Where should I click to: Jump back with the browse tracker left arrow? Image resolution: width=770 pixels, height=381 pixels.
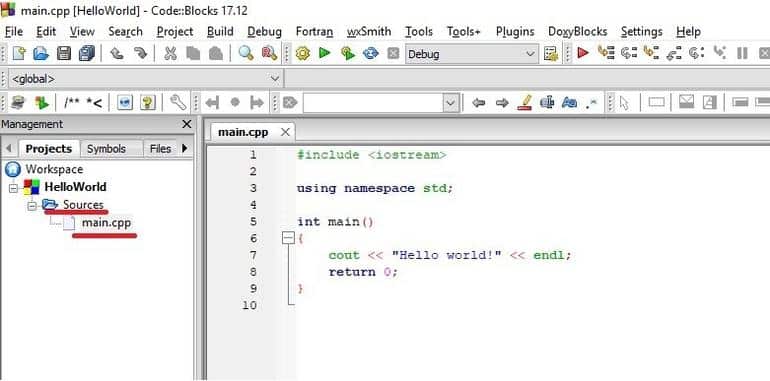(x=212, y=103)
